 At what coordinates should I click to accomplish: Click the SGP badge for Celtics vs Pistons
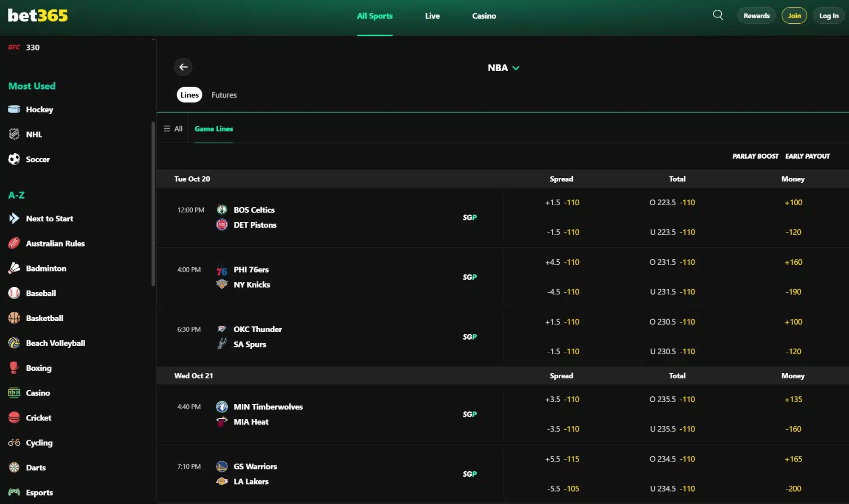(x=469, y=217)
